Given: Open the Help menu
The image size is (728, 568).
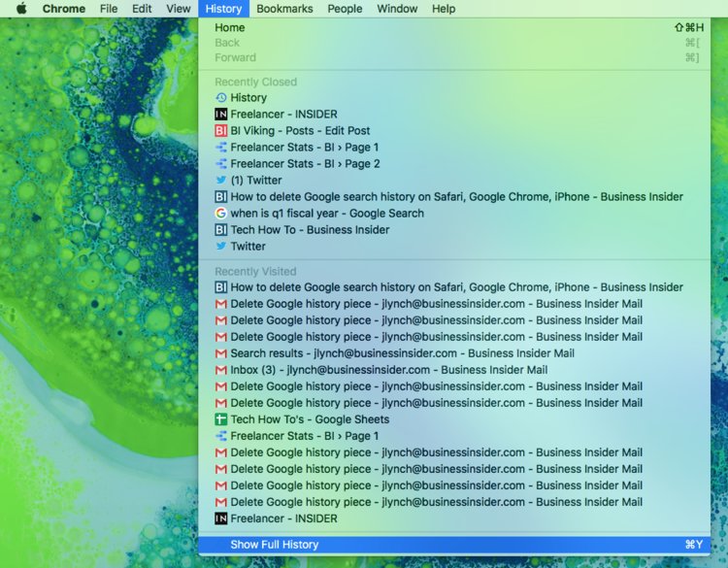Looking at the screenshot, I should click(444, 9).
